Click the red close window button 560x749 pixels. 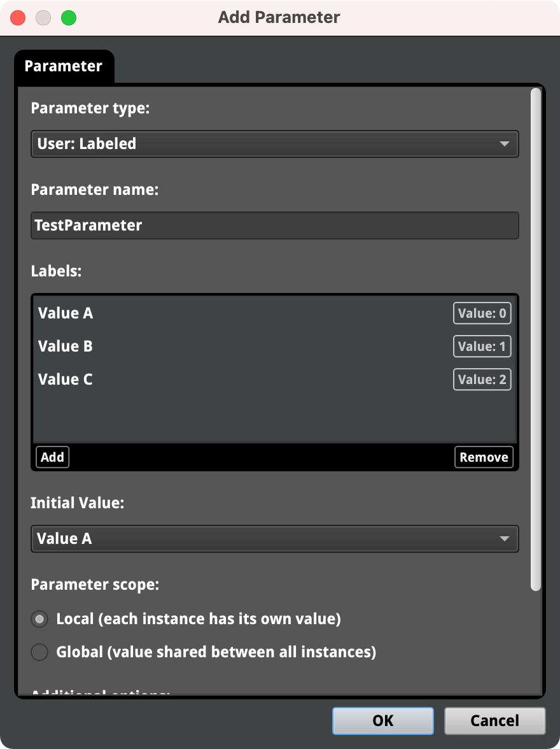pyautogui.click(x=18, y=18)
